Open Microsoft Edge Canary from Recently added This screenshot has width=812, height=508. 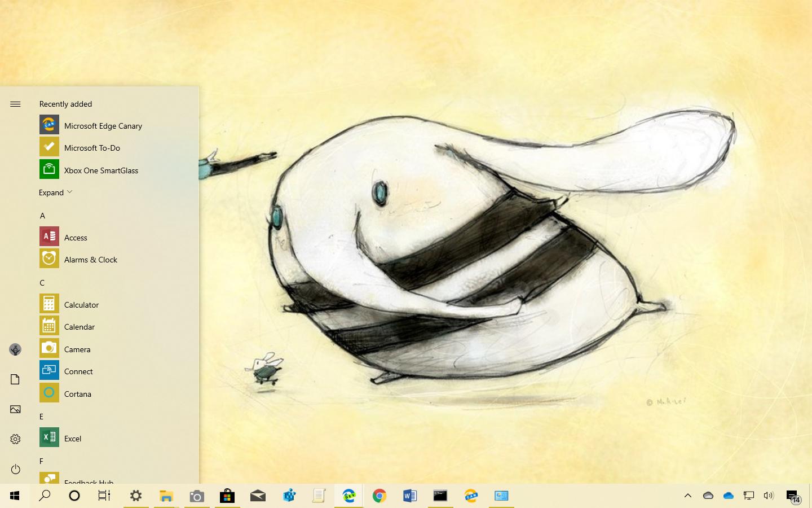103,126
